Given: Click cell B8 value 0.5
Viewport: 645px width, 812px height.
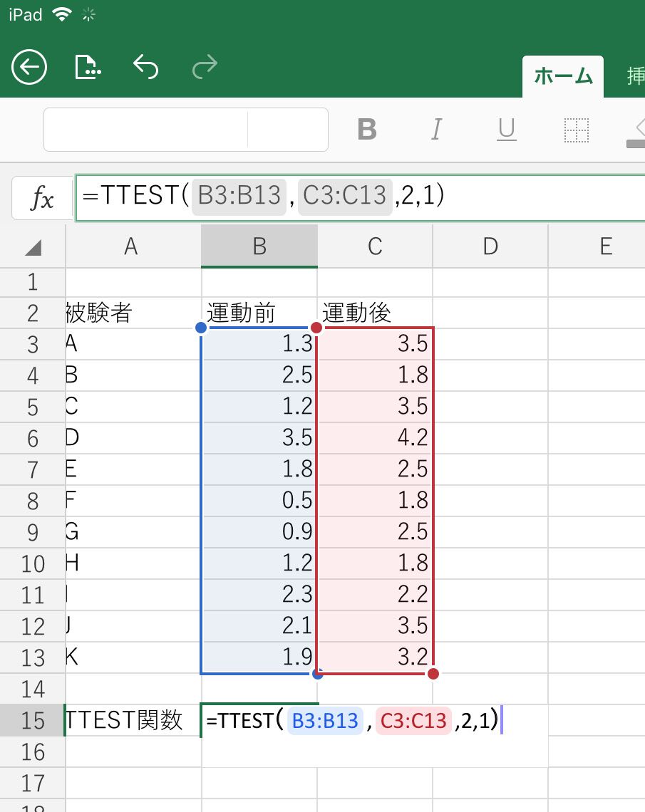Looking at the screenshot, I should [259, 501].
